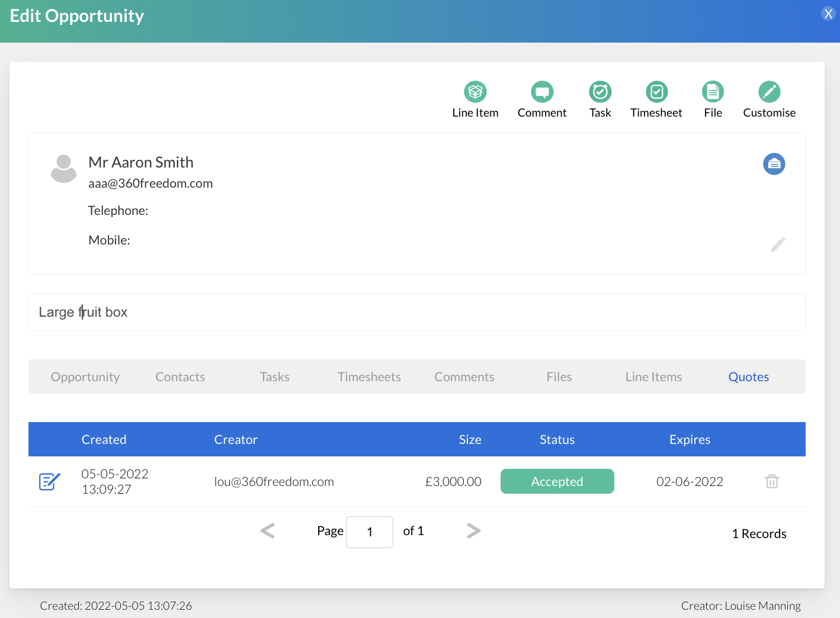Click the blue company icon beside contact

point(774,164)
